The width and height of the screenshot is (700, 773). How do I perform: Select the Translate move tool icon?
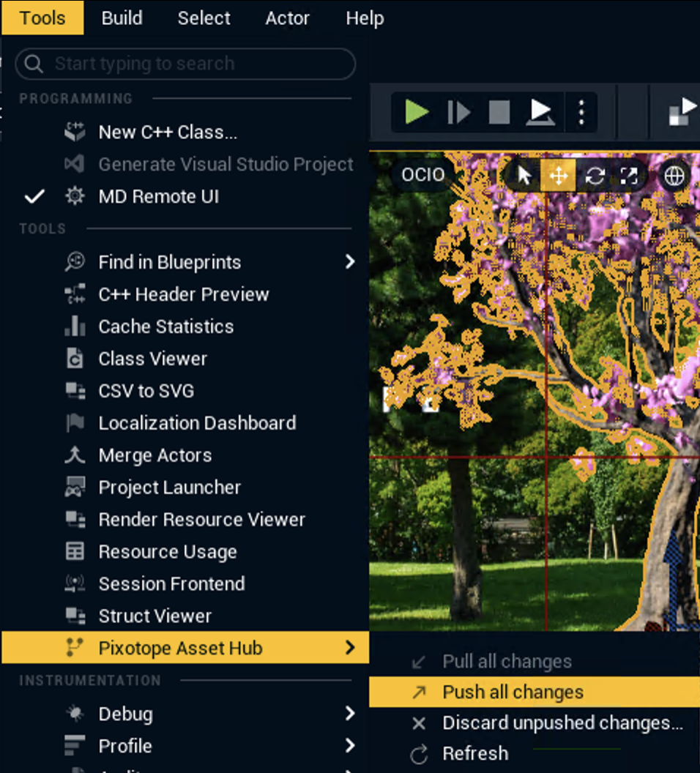point(558,176)
